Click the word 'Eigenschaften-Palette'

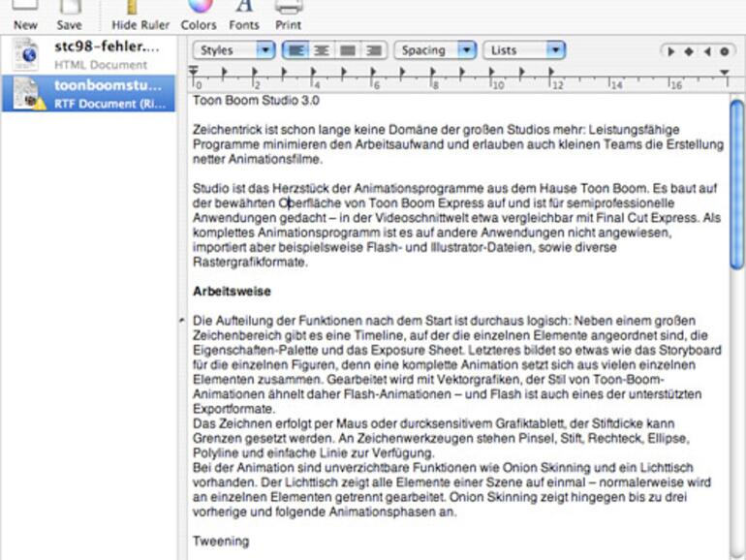pos(255,350)
